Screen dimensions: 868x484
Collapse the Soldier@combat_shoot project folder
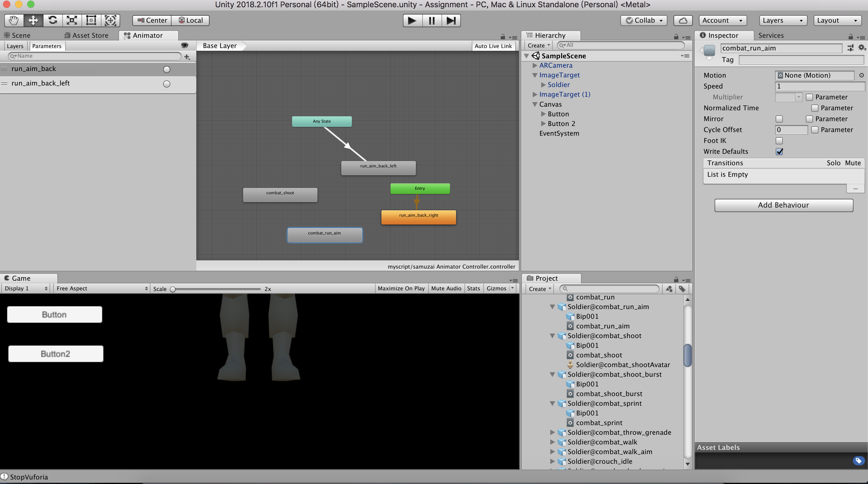tap(552, 336)
